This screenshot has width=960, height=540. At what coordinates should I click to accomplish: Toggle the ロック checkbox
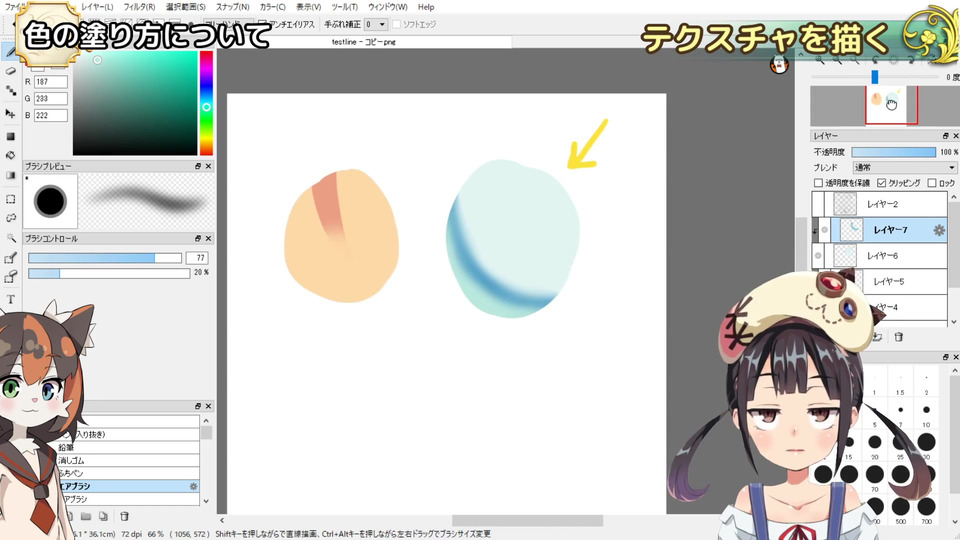pos(932,183)
